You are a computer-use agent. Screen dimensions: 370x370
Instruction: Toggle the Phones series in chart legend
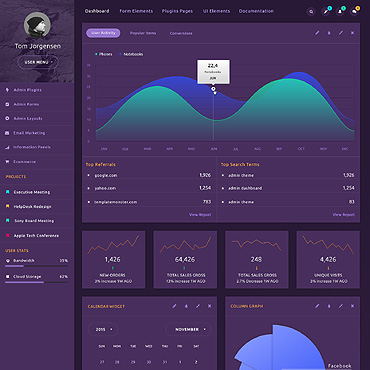104,54
